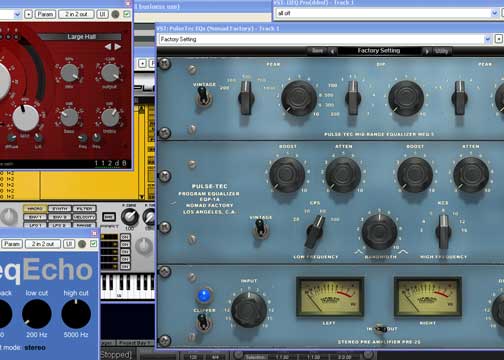
Task: Click the round wet/dry knob in seqEcho toolbar
Action: click(x=82, y=244)
